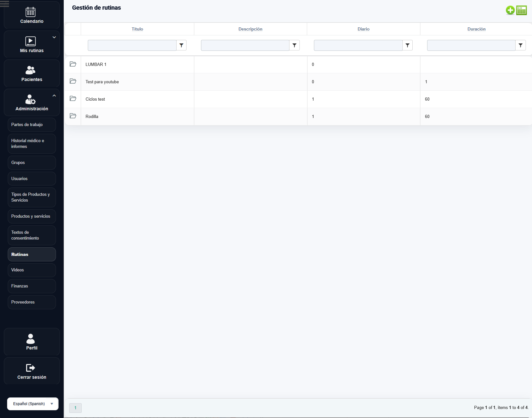Click the green add routine icon
The height and width of the screenshot is (418, 532).
click(x=510, y=10)
